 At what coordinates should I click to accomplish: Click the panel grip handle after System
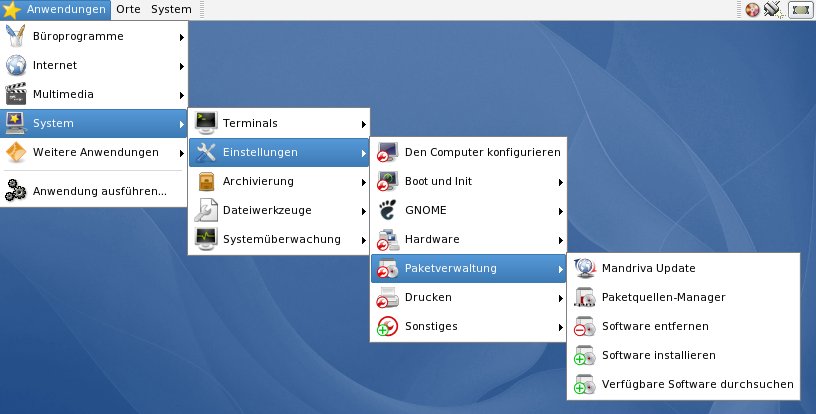pyautogui.click(x=202, y=9)
